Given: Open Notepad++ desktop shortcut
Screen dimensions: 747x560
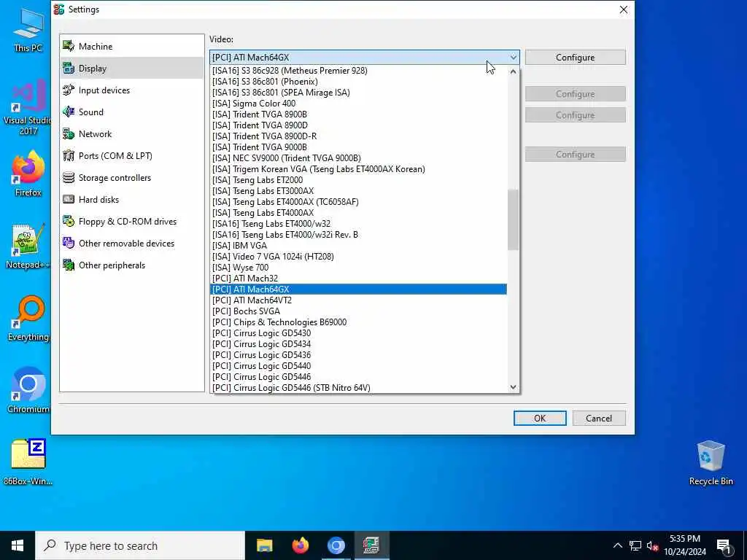Looking at the screenshot, I should pos(28,246).
